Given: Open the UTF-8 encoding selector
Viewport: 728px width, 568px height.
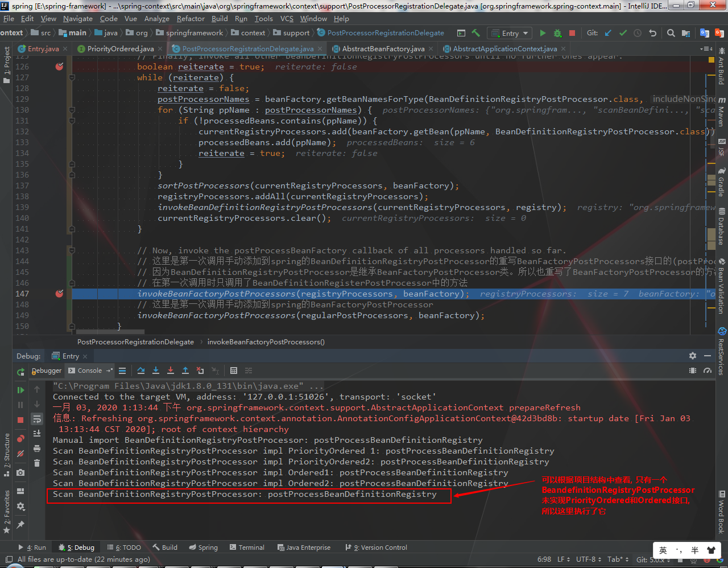Looking at the screenshot, I should pyautogui.click(x=589, y=559).
